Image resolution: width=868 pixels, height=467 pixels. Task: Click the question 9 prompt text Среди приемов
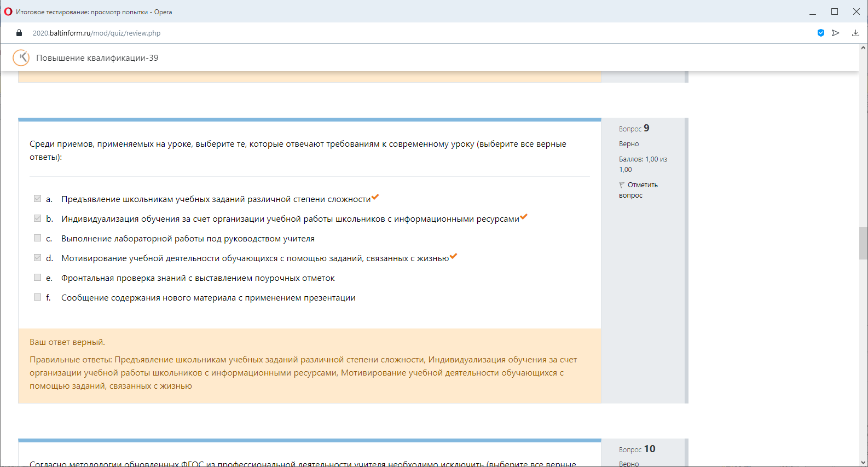[298, 151]
